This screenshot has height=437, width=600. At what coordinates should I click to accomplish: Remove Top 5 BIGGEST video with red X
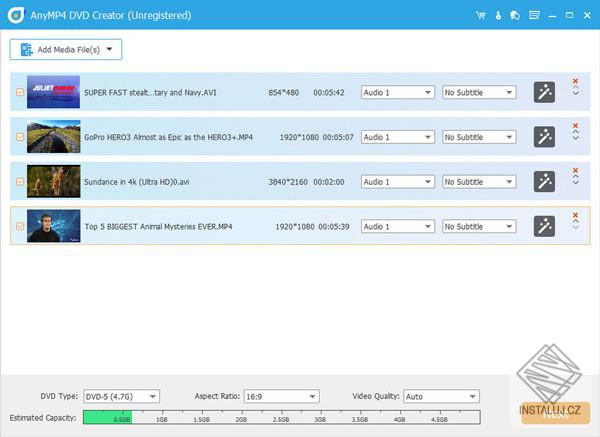(x=575, y=215)
